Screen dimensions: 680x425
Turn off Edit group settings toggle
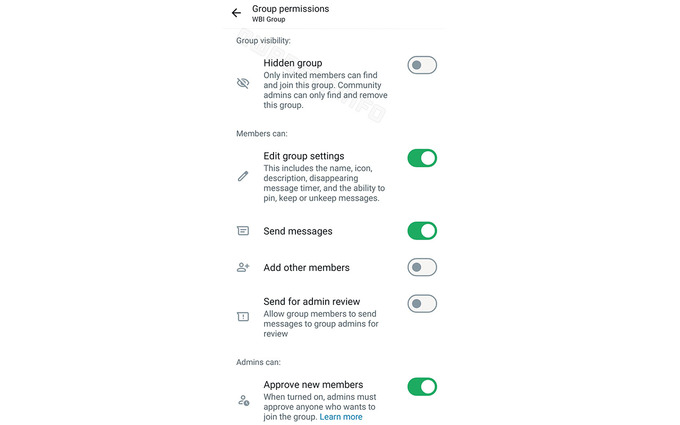click(x=422, y=158)
